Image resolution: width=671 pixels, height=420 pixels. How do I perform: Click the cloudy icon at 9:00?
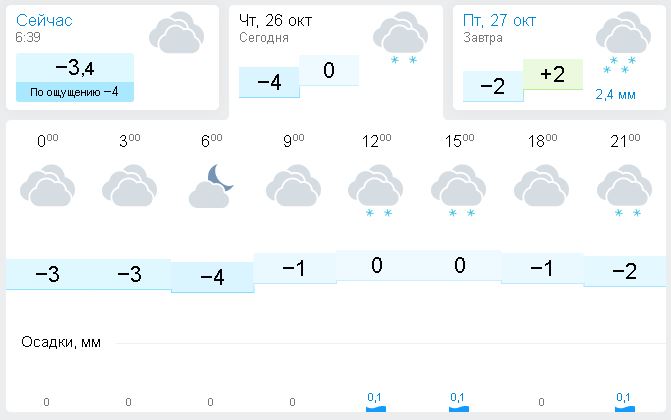[x=293, y=187]
